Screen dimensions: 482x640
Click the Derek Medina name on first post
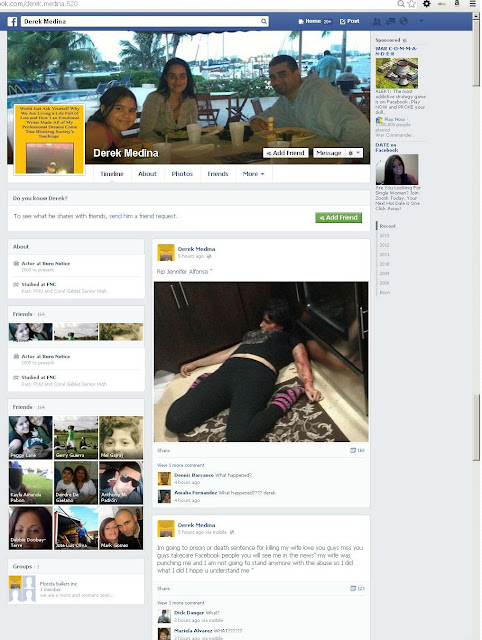[x=196, y=249]
